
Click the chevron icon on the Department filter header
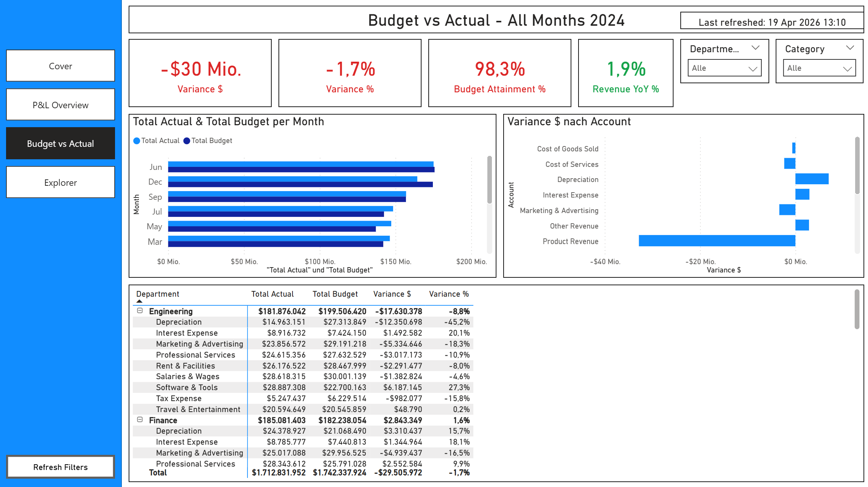pos(755,48)
